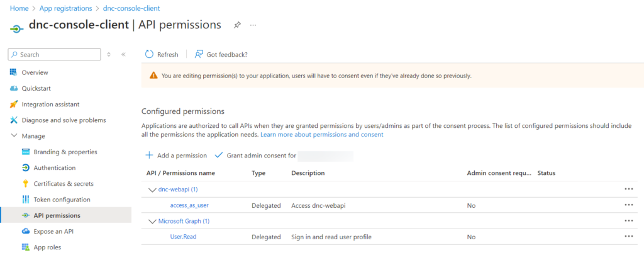Screen dimensions: 644x255
Task: Click the API permissions sidebar icon
Action: point(25,215)
